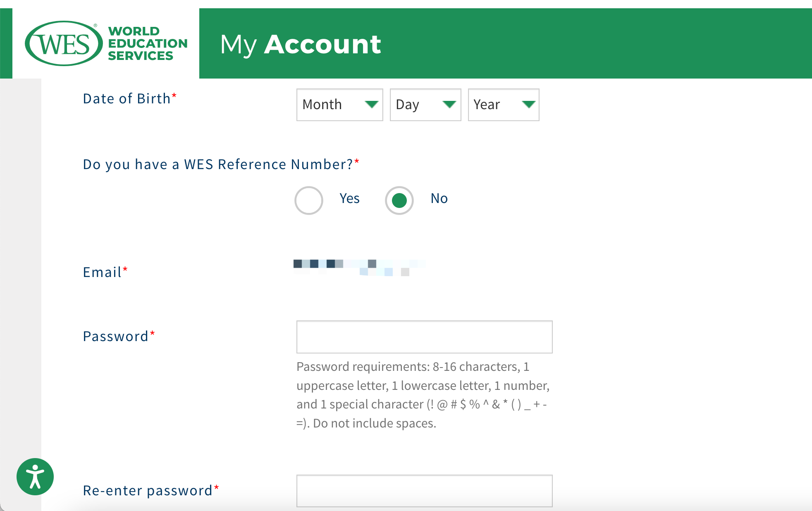The width and height of the screenshot is (812, 511).
Task: Focus the Password input field
Action: [x=424, y=337]
